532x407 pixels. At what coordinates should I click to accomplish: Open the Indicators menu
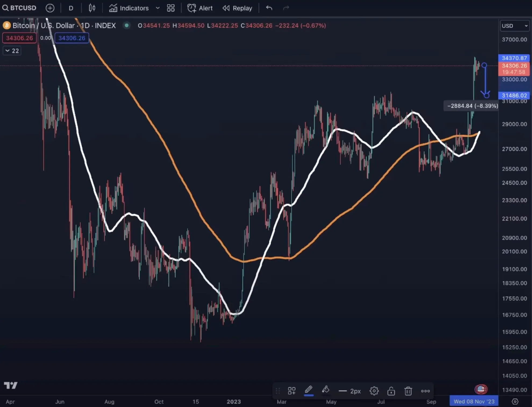pyautogui.click(x=129, y=8)
